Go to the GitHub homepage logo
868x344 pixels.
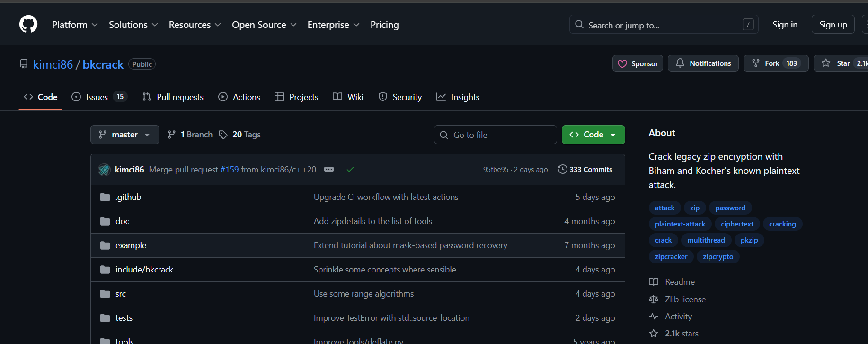(28, 24)
